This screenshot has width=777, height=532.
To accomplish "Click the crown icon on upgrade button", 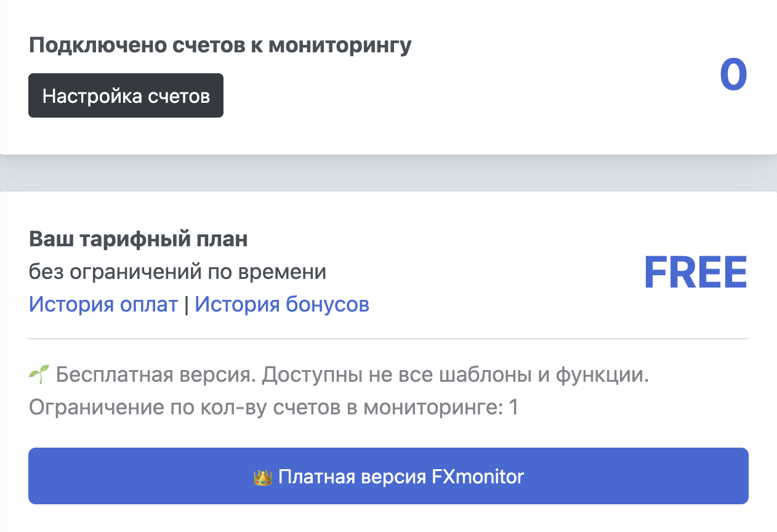I will pos(263,477).
